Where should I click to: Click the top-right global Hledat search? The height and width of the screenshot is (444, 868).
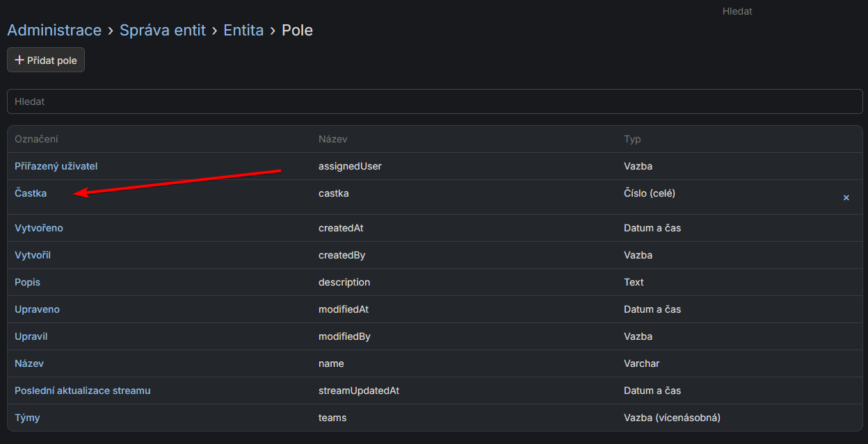point(737,11)
